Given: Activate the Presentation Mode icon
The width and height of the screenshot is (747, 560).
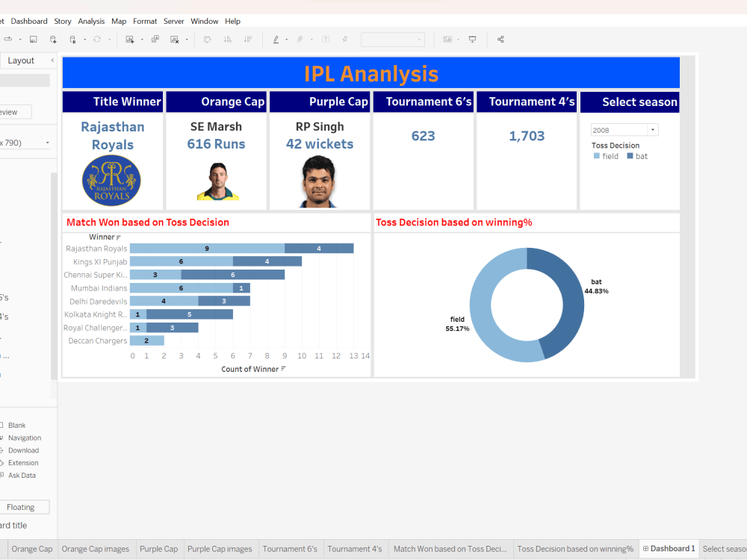Looking at the screenshot, I should coord(473,39).
